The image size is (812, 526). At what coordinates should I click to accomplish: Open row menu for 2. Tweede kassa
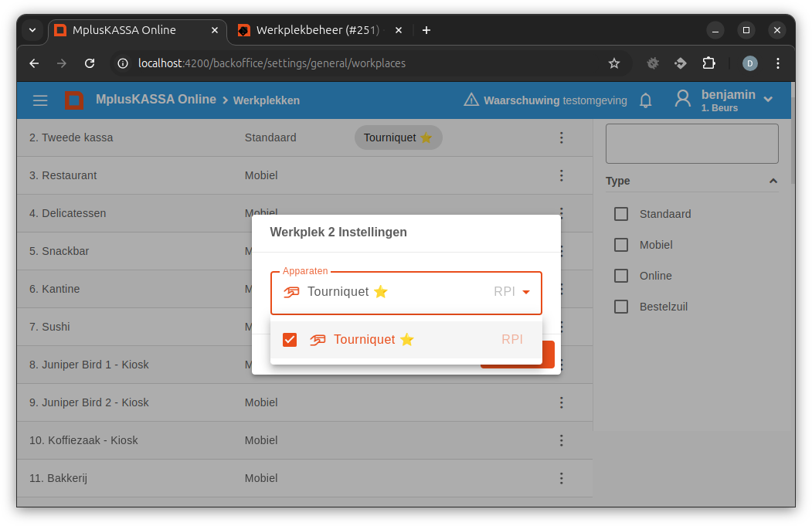(x=562, y=137)
